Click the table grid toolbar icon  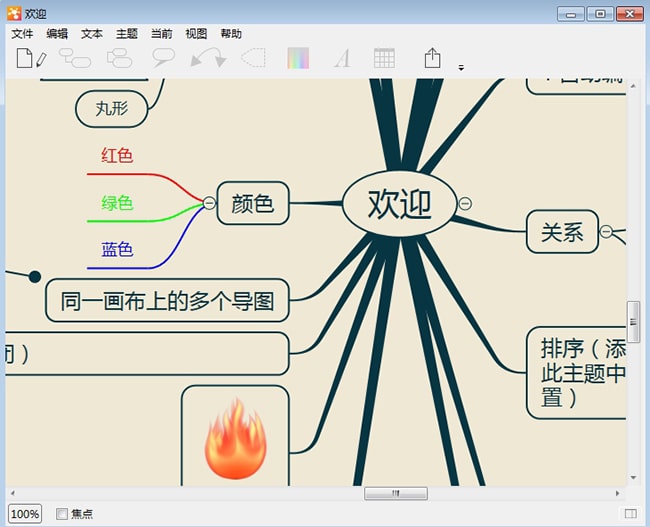point(384,59)
